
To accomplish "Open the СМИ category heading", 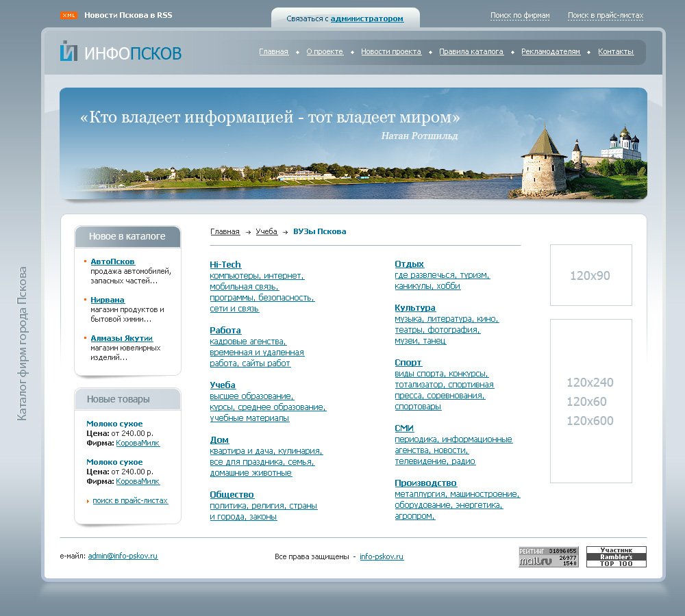I will click(404, 428).
